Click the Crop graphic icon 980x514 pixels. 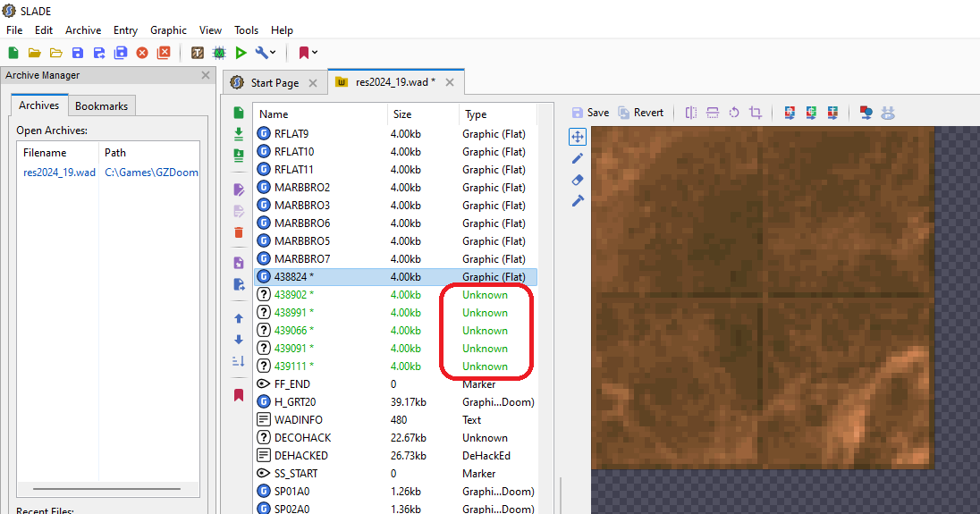pos(756,113)
